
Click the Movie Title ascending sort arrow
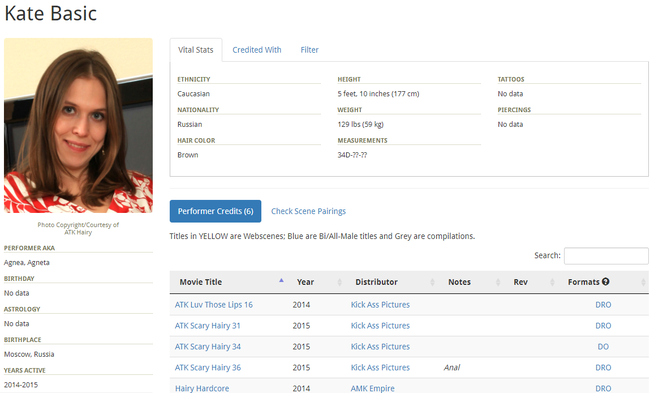click(281, 280)
